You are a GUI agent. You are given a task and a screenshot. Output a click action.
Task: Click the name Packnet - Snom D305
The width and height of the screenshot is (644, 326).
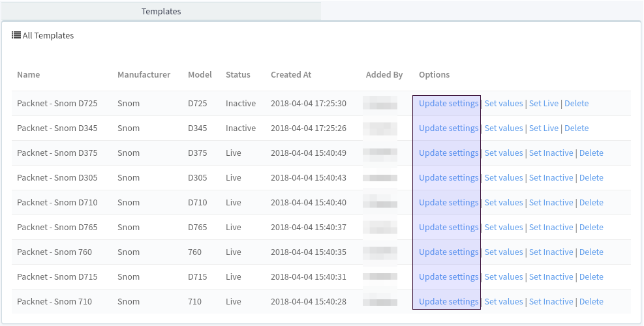pyautogui.click(x=57, y=178)
